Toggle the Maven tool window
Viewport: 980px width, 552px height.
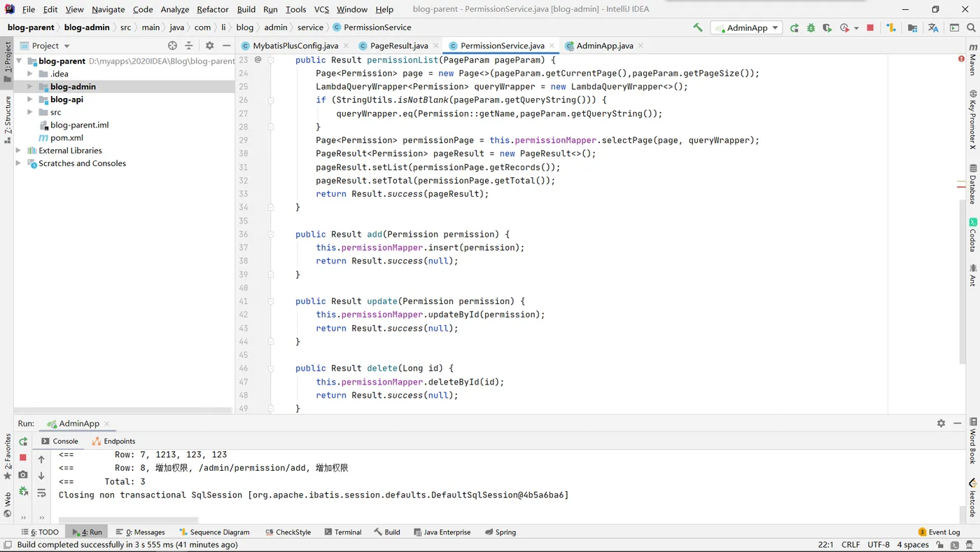pyautogui.click(x=973, y=60)
